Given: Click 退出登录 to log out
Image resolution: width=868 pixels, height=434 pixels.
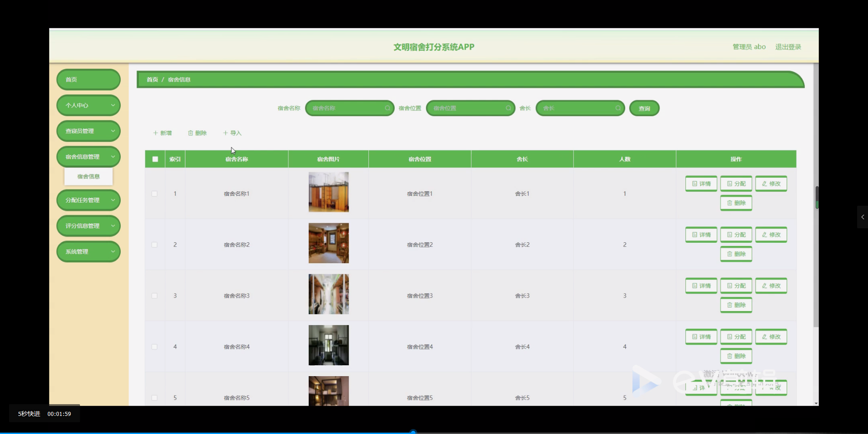Looking at the screenshot, I should [x=788, y=47].
